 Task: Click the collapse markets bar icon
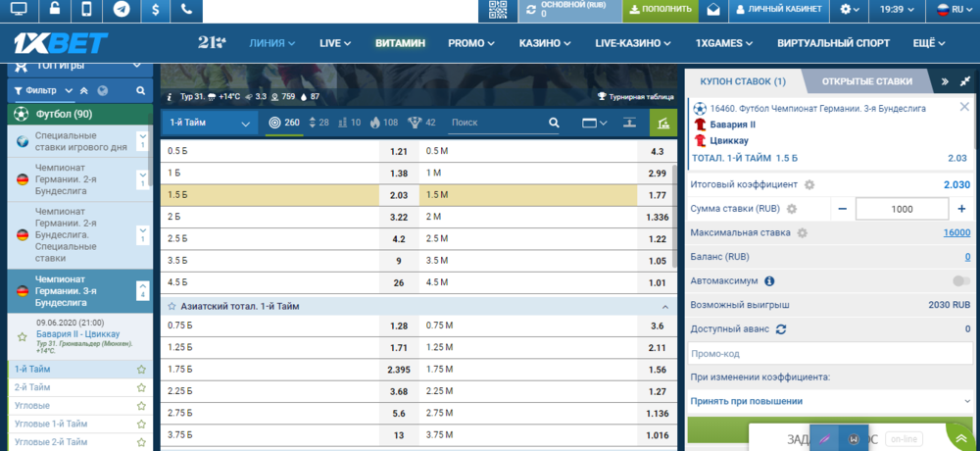630,123
